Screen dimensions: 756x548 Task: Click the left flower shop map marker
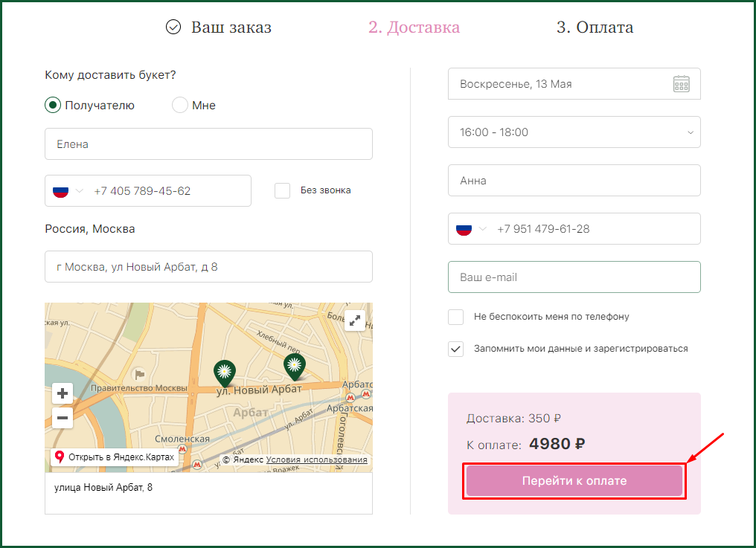click(x=225, y=371)
